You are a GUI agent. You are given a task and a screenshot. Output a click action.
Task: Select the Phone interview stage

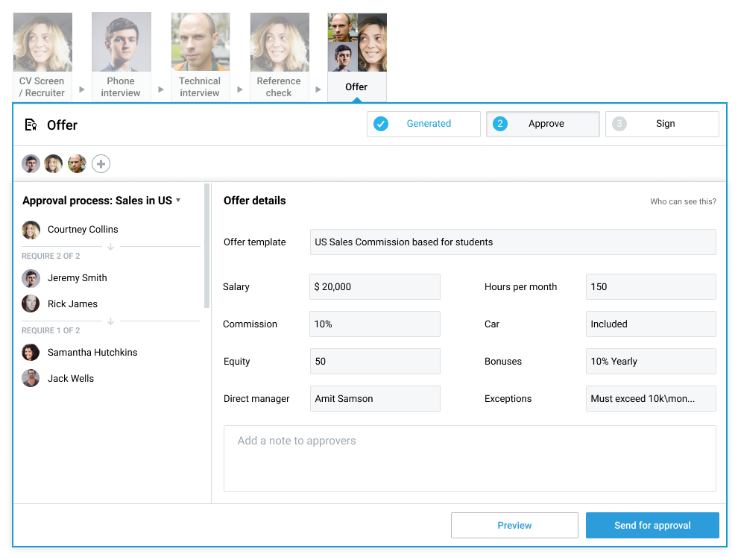pyautogui.click(x=121, y=57)
